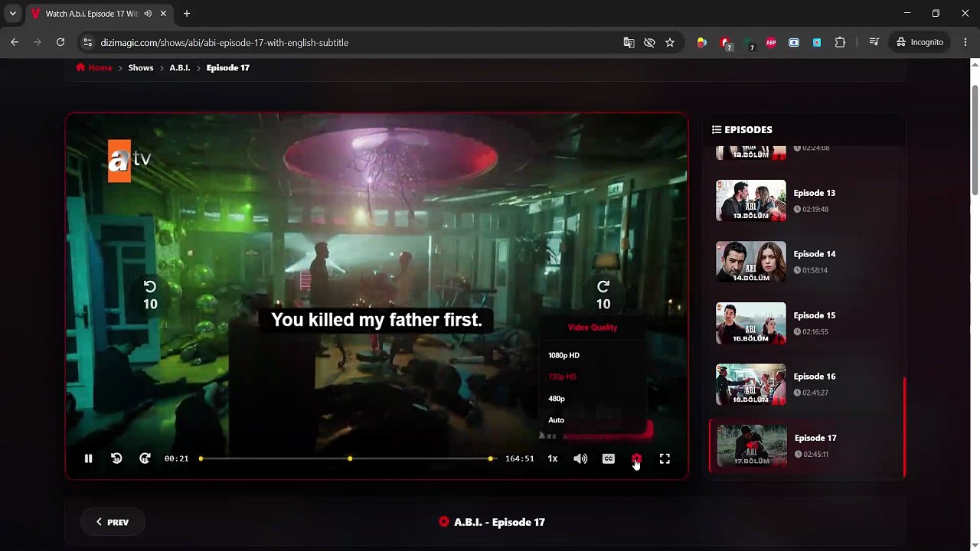Click the large forward 10 overlay on video

point(603,295)
